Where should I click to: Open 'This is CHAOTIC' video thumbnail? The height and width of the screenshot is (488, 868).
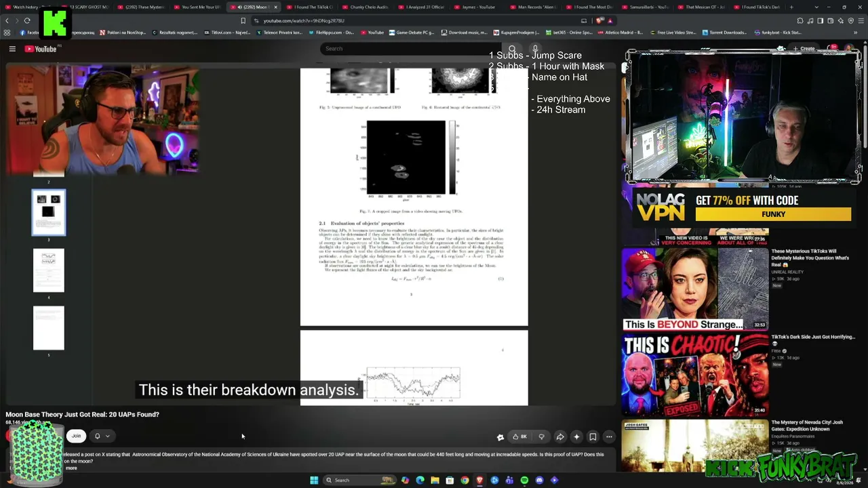(695, 375)
